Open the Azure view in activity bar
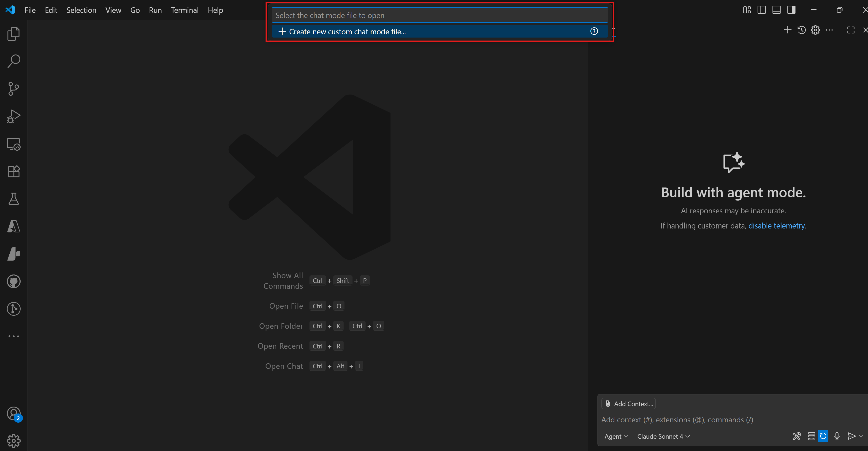The width and height of the screenshot is (868, 451). (x=14, y=226)
